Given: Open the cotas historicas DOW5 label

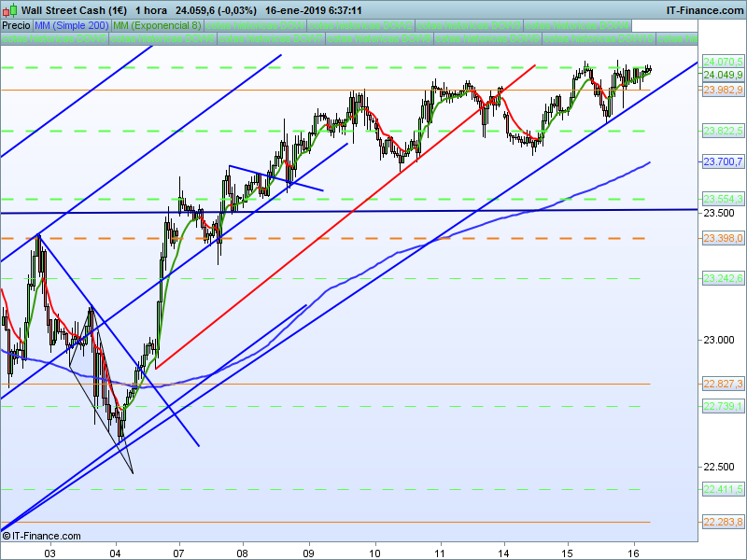Looking at the screenshot, I should click(54, 38).
